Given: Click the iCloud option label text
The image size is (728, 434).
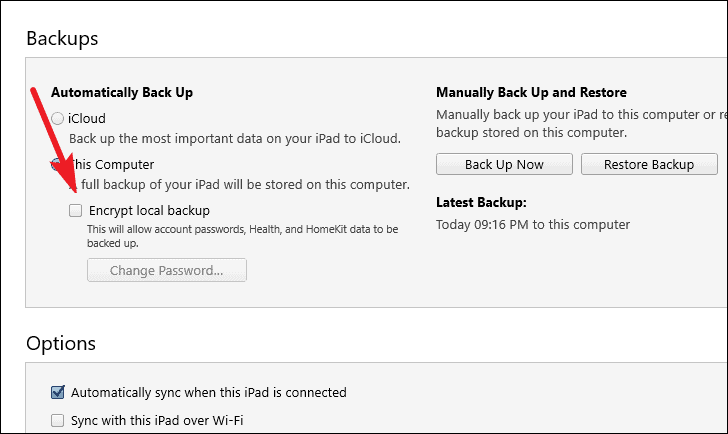Looking at the screenshot, I should tap(87, 119).
